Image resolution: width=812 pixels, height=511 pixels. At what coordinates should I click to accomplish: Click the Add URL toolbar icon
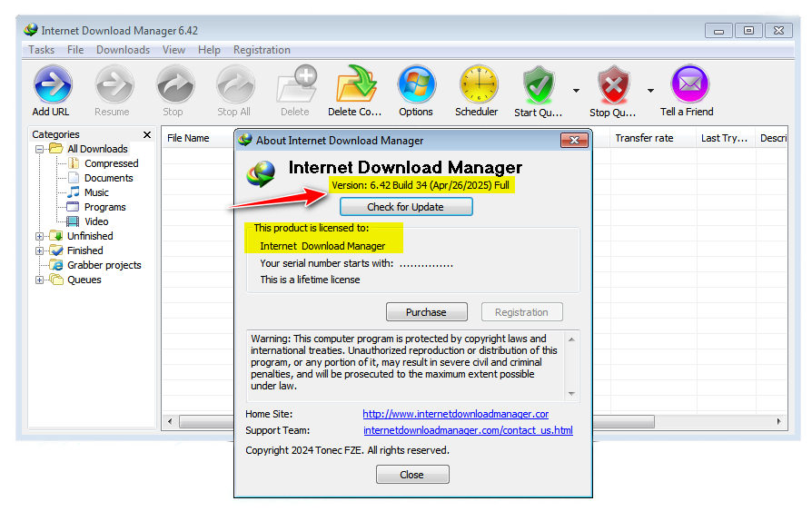(x=53, y=84)
